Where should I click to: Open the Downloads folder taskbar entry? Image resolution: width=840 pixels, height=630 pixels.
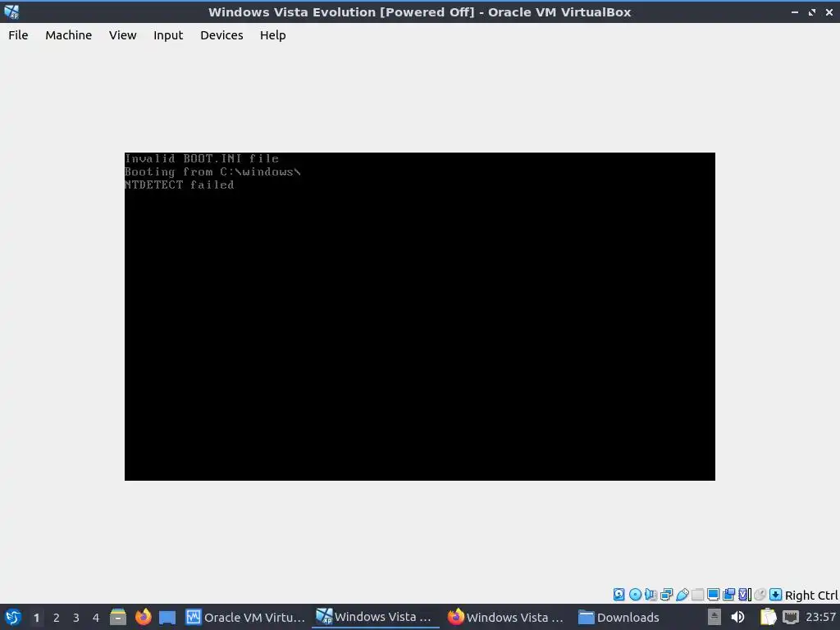pyautogui.click(x=619, y=617)
